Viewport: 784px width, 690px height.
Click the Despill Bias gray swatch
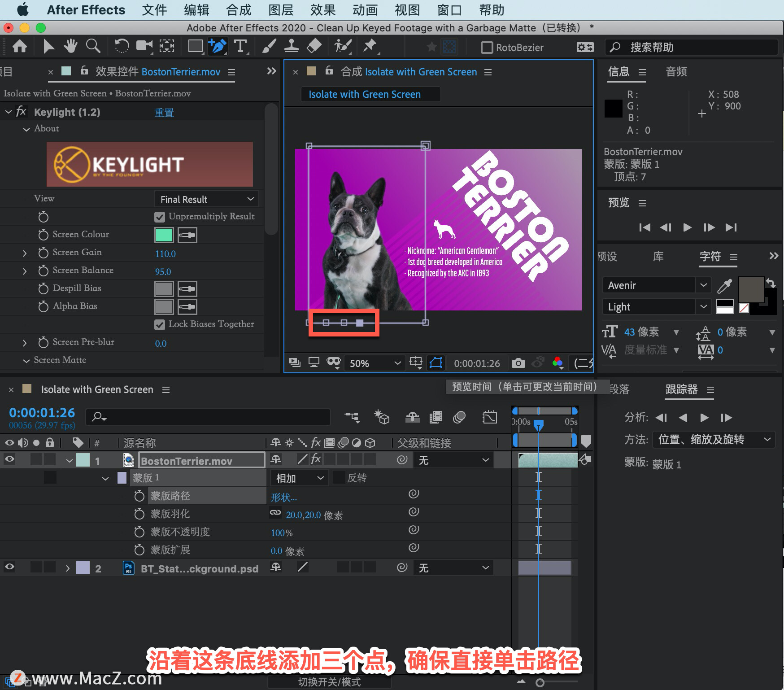[x=164, y=289]
